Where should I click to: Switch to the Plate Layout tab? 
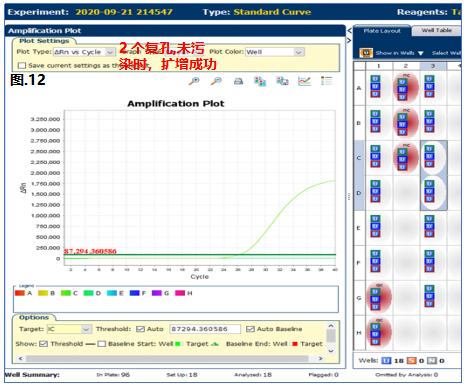[382, 31]
